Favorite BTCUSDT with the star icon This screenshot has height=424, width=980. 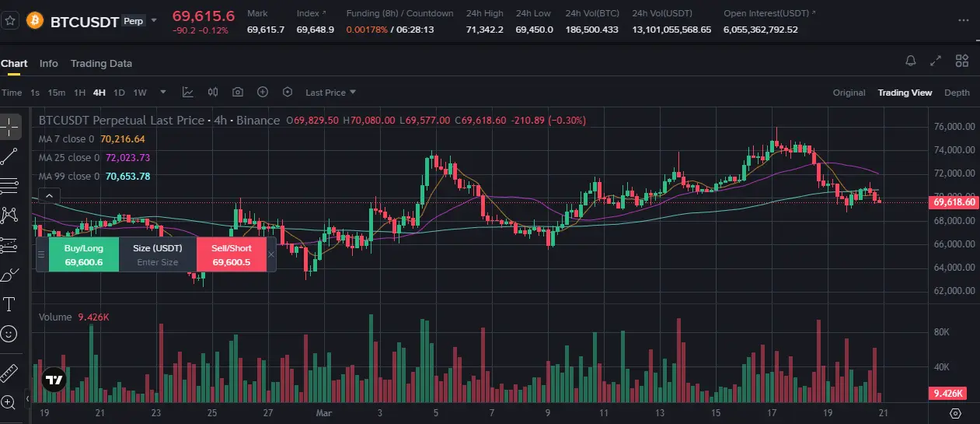10,20
